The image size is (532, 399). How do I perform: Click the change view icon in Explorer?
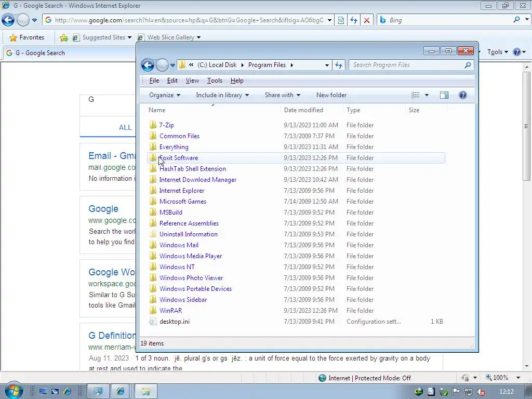click(415, 95)
